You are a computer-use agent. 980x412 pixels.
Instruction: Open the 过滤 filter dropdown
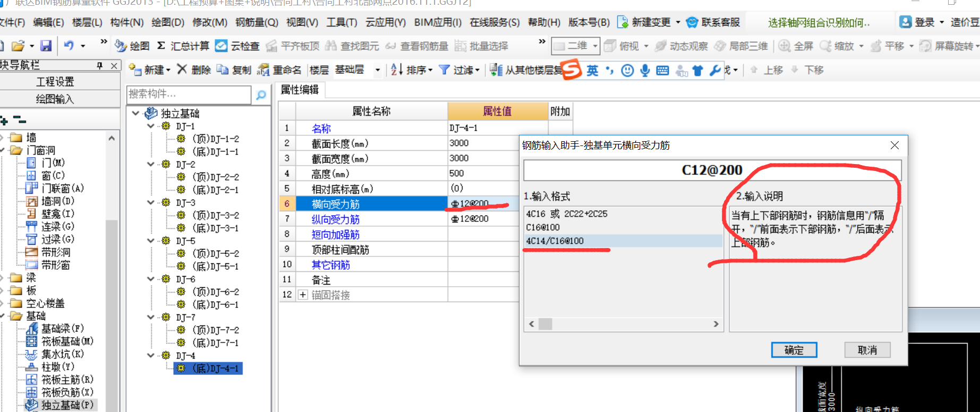coord(459,70)
